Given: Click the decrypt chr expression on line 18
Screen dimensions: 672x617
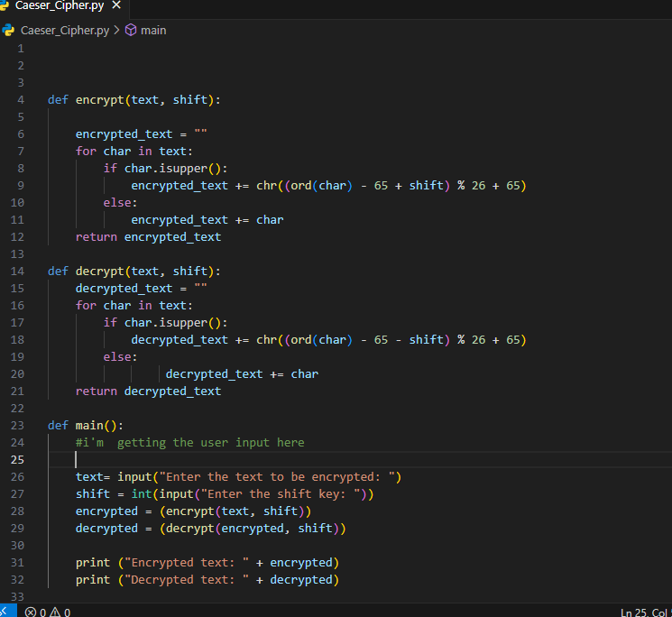Looking at the screenshot, I should 391,340.
